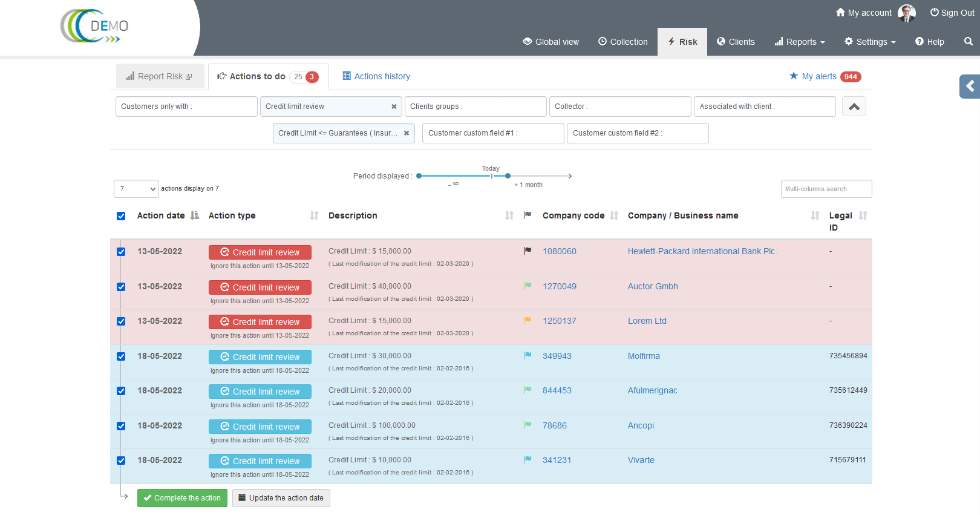The height and width of the screenshot is (515, 980).
Task: Click the flag column header icon
Action: pyautogui.click(x=528, y=215)
